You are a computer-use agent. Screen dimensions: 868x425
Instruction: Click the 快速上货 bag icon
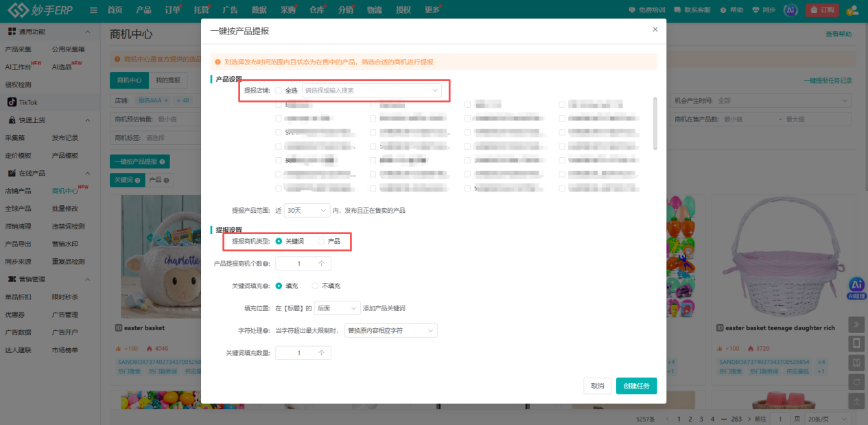pos(12,120)
